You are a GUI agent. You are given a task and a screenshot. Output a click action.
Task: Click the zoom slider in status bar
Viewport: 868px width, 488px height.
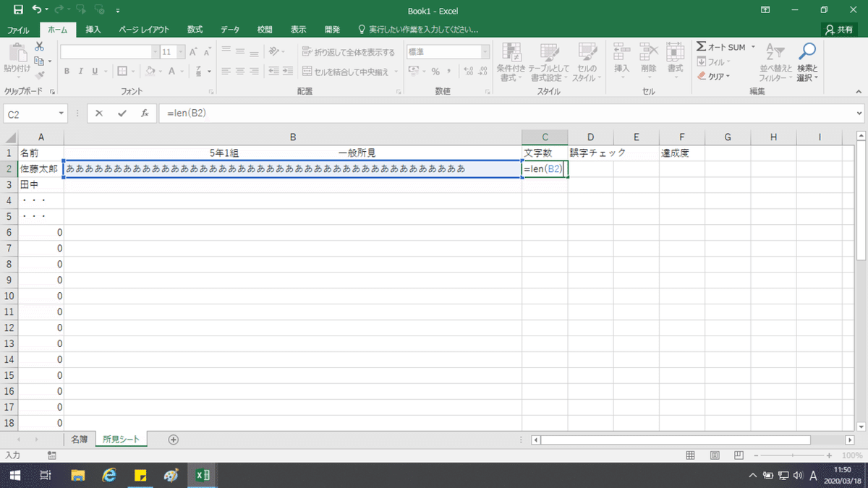(788, 455)
